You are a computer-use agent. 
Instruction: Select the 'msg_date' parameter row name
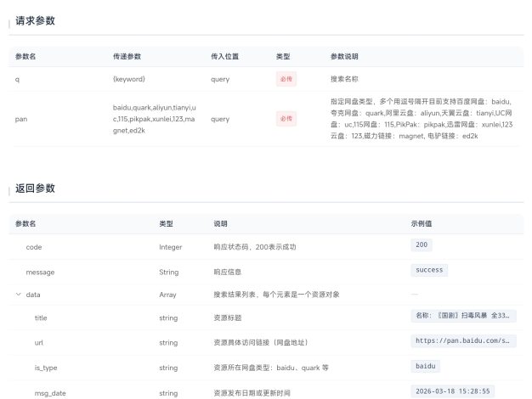tap(50, 393)
